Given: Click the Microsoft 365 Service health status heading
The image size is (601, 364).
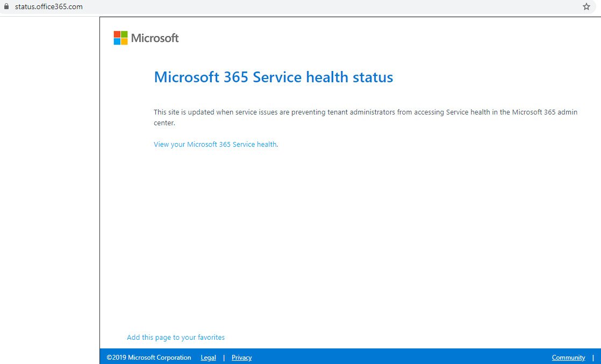Looking at the screenshot, I should (273, 77).
